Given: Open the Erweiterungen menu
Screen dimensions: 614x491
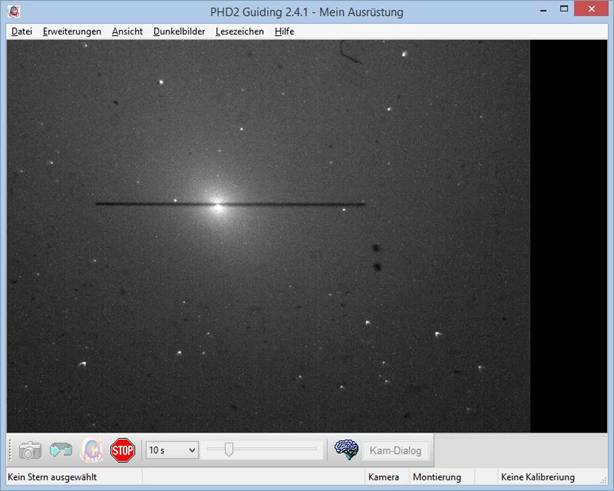Looking at the screenshot, I should pyautogui.click(x=72, y=31).
